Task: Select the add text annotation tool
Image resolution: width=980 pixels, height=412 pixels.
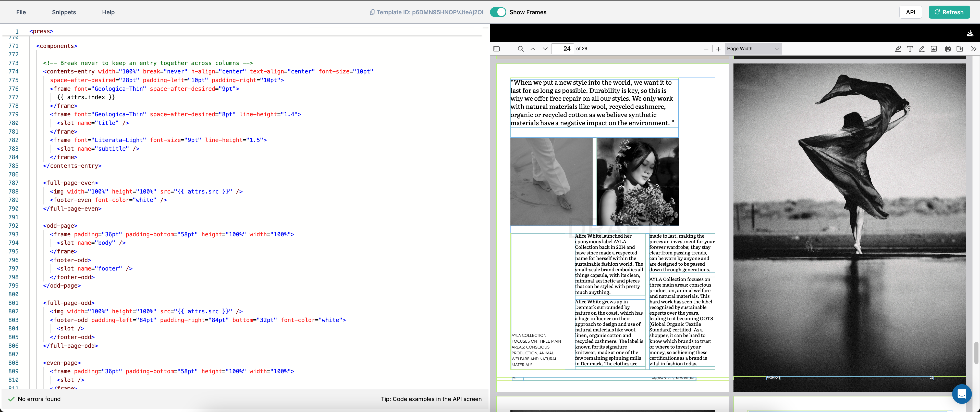Action: coord(910,49)
